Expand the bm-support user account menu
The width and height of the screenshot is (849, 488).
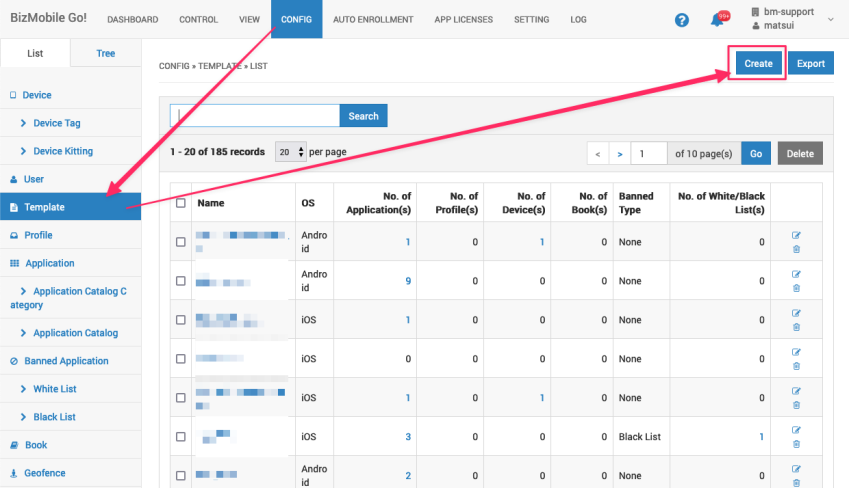pyautogui.click(x=792, y=19)
